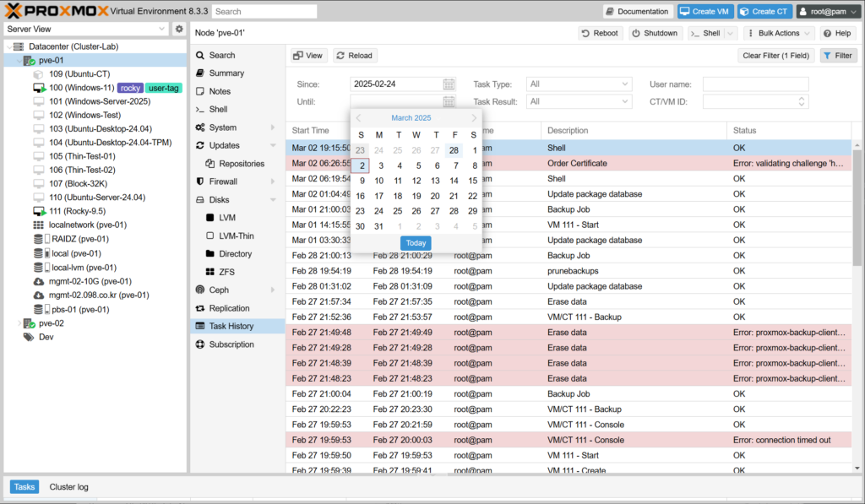This screenshot has width=865, height=504.
Task: Click the Today button in calendar
Action: coord(416,243)
